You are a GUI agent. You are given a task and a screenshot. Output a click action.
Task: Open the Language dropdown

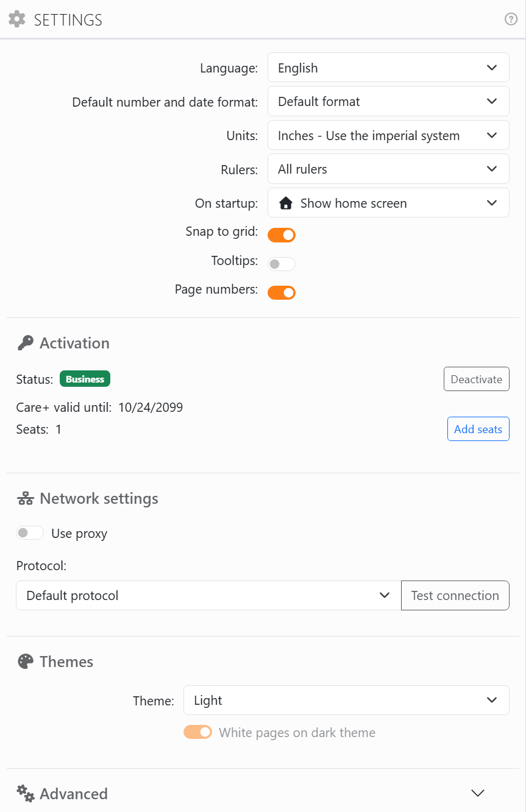click(x=388, y=68)
